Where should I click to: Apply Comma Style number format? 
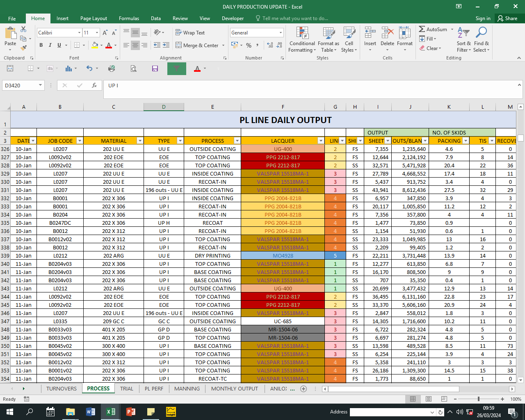pyautogui.click(x=258, y=45)
